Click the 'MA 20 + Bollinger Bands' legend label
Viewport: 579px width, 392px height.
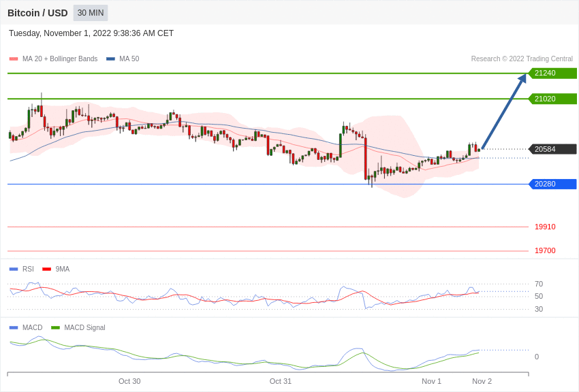pyautogui.click(x=60, y=59)
